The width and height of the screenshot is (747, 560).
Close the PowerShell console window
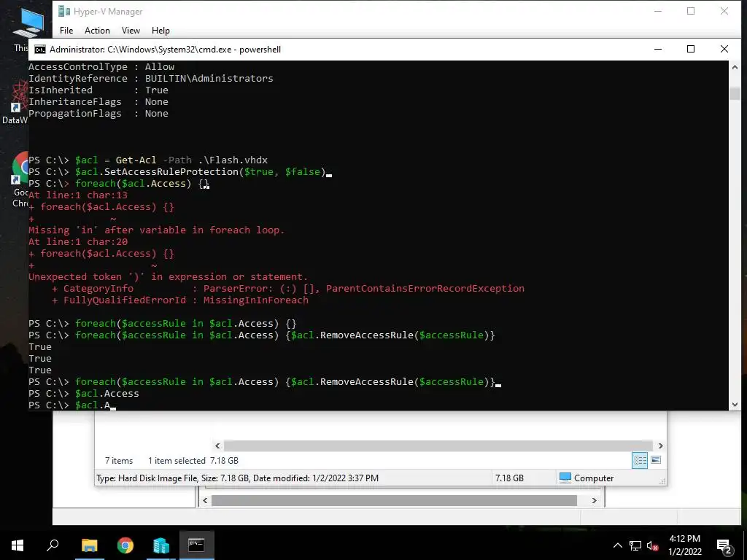coord(724,49)
